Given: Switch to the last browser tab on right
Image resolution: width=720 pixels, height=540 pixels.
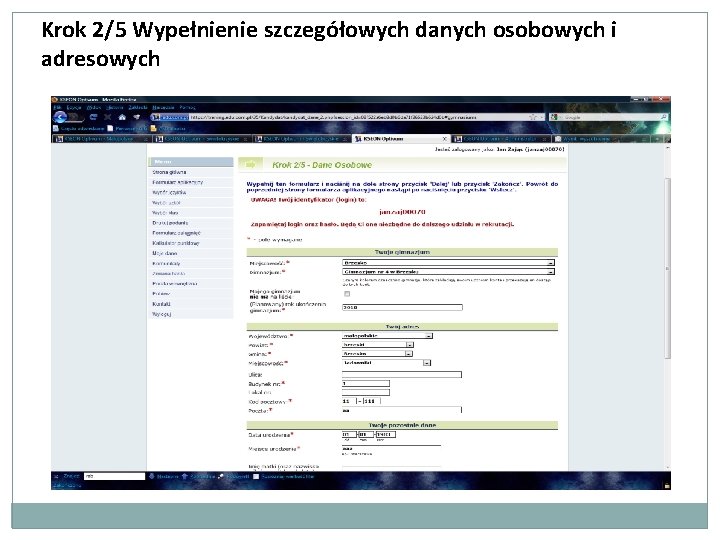Looking at the screenshot, I should tap(602, 139).
